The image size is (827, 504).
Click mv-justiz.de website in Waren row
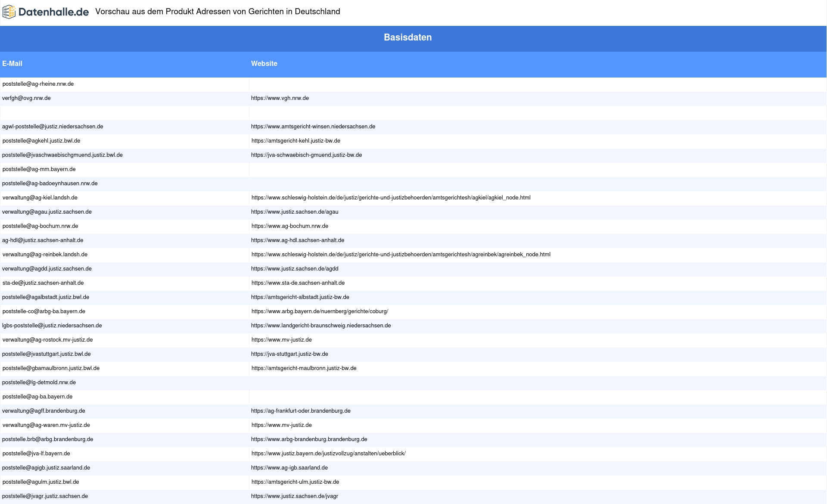click(x=282, y=425)
